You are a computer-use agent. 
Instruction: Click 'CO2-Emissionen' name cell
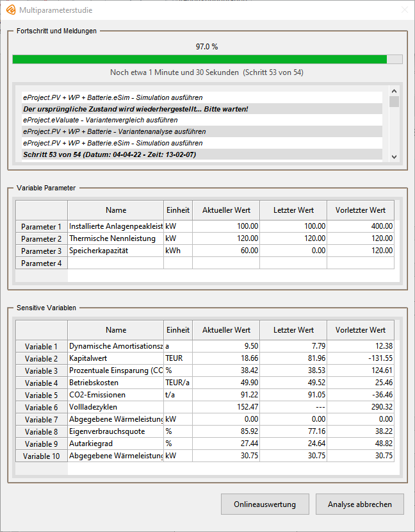pyautogui.click(x=116, y=395)
